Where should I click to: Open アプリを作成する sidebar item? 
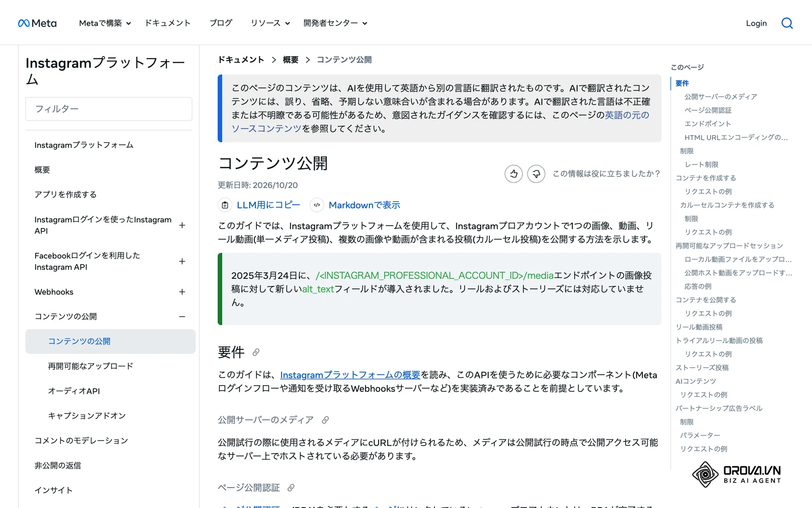65,195
